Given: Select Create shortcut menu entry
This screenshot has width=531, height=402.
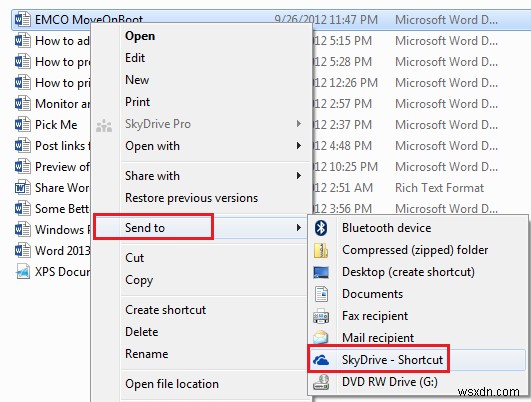Looking at the screenshot, I should coord(166,310).
